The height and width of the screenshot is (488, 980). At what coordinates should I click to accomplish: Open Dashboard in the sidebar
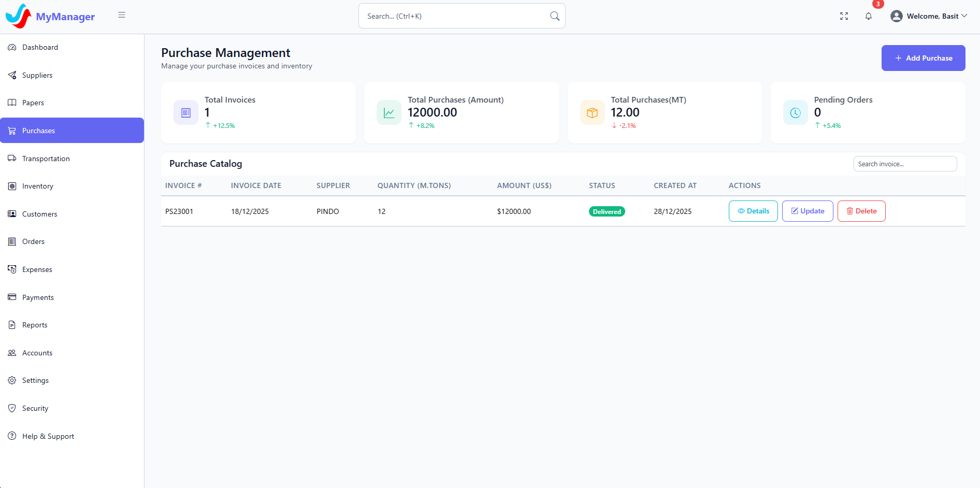40,47
